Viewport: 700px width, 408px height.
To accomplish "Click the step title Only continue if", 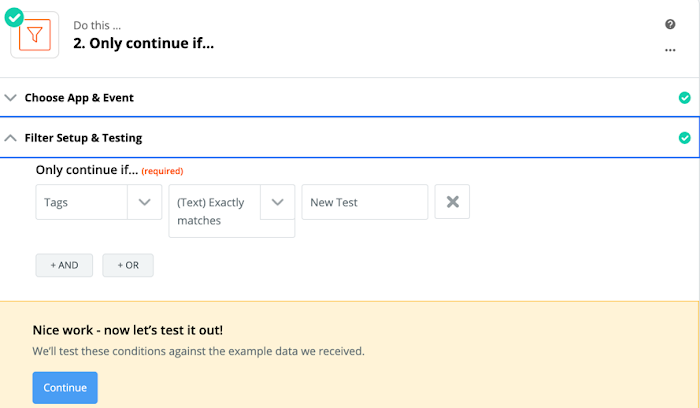I will [144, 43].
